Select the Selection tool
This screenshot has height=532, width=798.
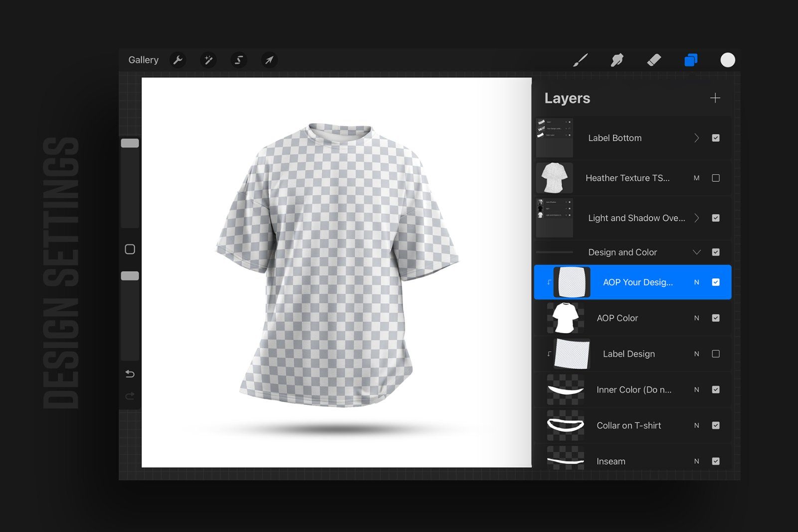click(238, 60)
